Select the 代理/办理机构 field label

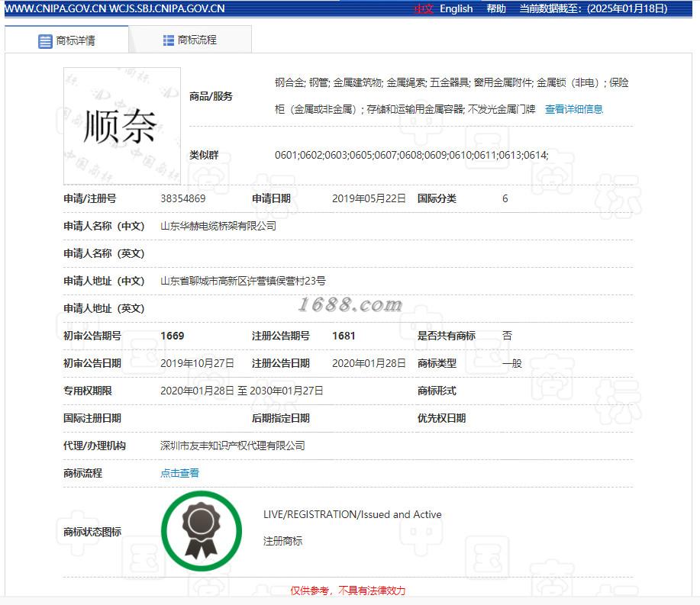(x=95, y=446)
